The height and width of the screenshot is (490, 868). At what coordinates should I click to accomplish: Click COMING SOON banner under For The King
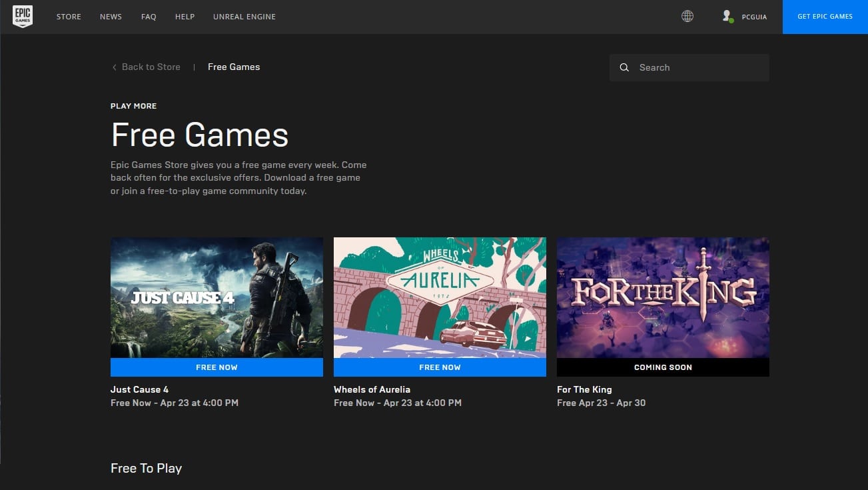[663, 367]
